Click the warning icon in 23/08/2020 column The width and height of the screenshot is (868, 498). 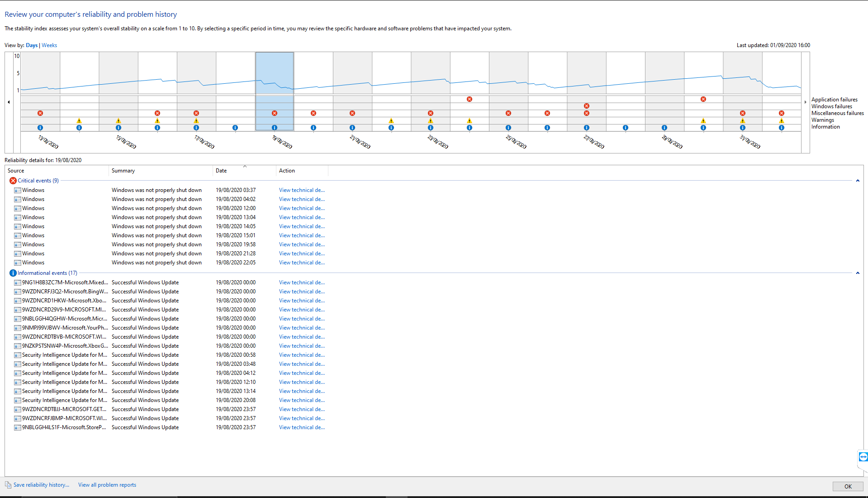coord(431,120)
